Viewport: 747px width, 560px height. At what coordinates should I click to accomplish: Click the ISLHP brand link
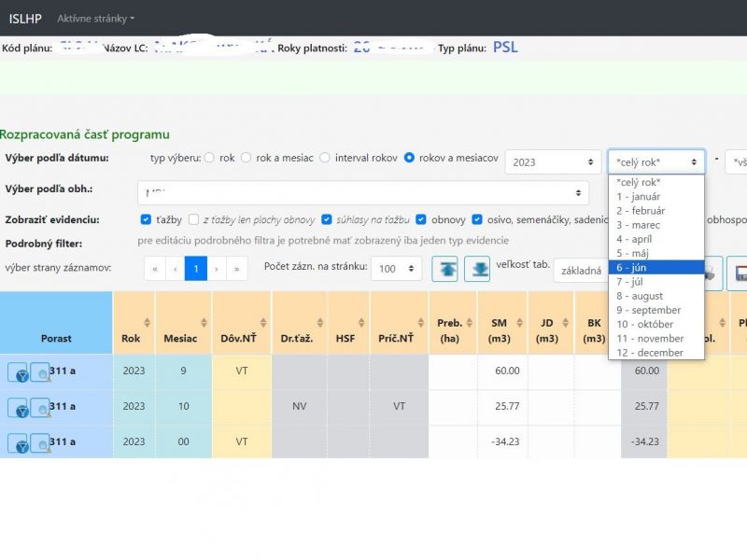(25, 18)
